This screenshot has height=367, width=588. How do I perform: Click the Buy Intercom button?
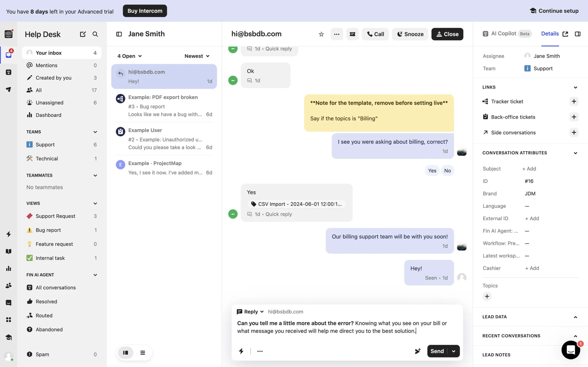click(145, 11)
